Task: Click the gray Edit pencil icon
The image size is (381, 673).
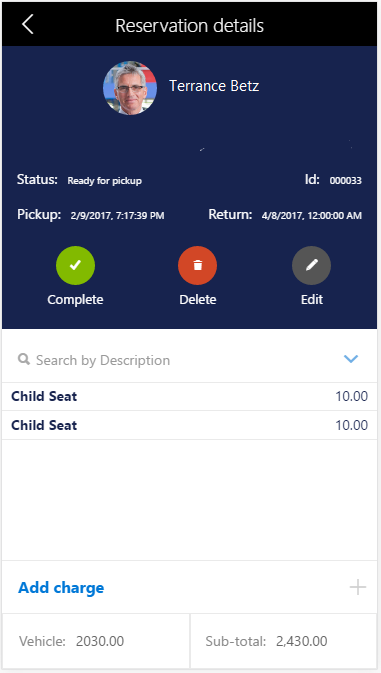Action: (311, 265)
